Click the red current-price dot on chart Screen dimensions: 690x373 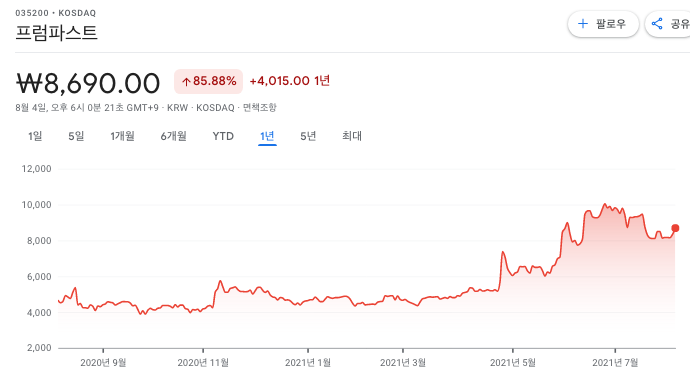pyautogui.click(x=675, y=228)
